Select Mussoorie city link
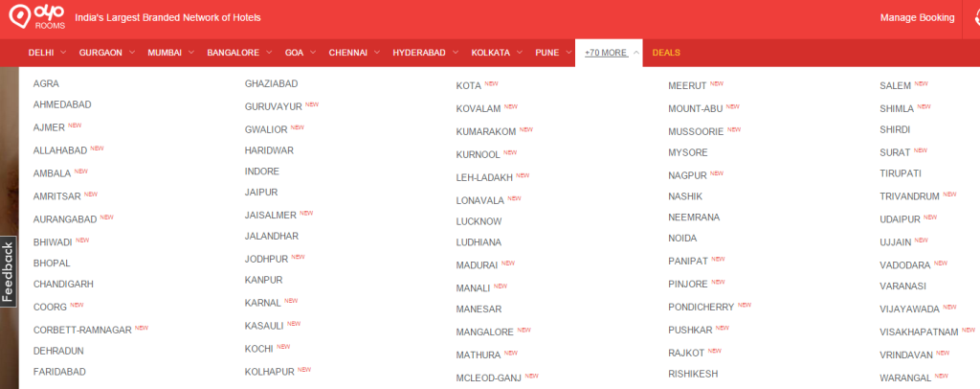Viewport: 980px width, 389px height. coord(696,132)
